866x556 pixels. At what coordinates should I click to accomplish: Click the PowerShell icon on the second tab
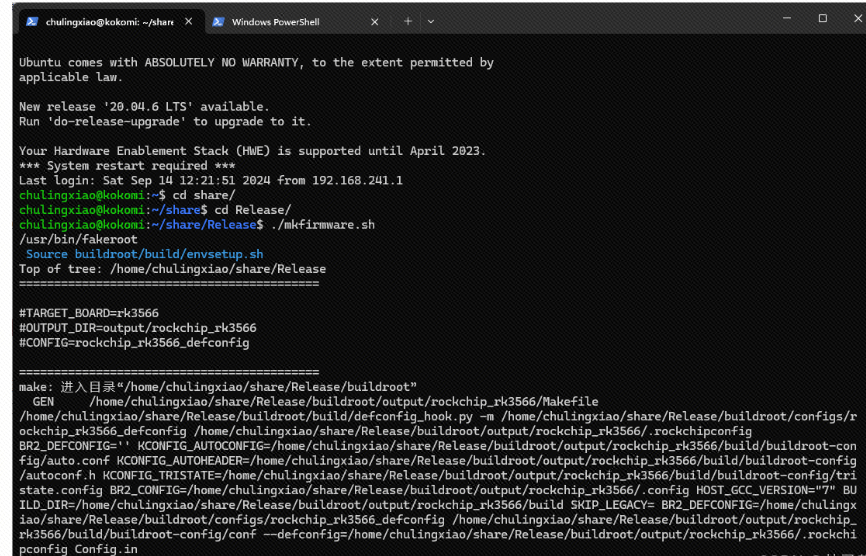click(218, 22)
